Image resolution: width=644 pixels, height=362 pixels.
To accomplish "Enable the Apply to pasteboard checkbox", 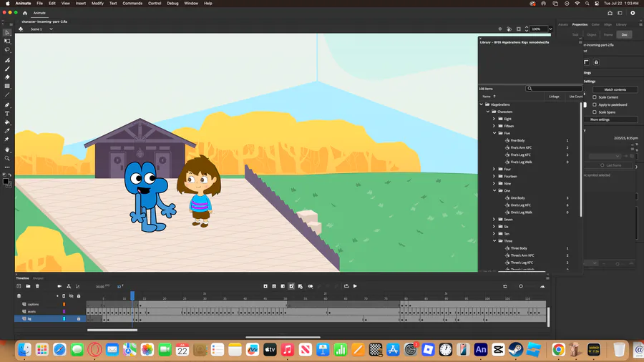I will pos(595,104).
